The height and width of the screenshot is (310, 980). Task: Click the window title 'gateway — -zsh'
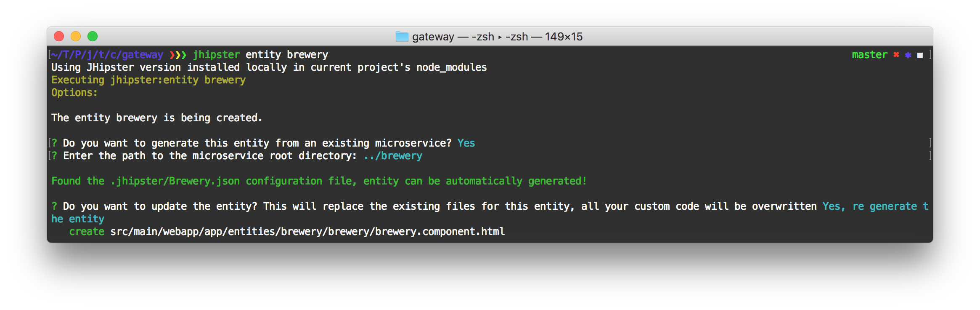pos(453,37)
